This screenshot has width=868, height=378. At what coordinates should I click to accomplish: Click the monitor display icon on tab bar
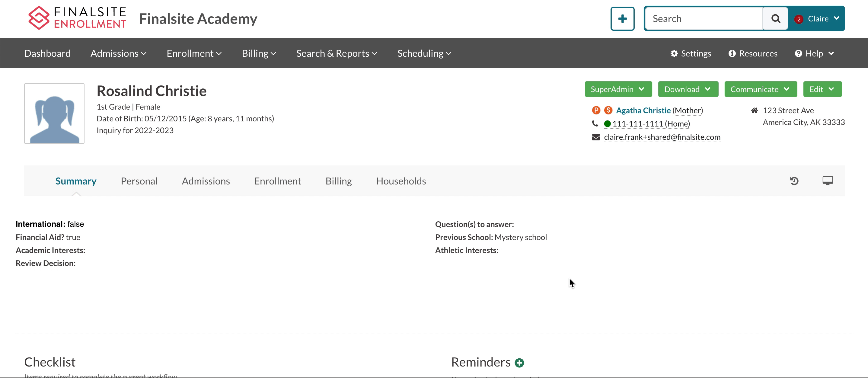tap(827, 181)
